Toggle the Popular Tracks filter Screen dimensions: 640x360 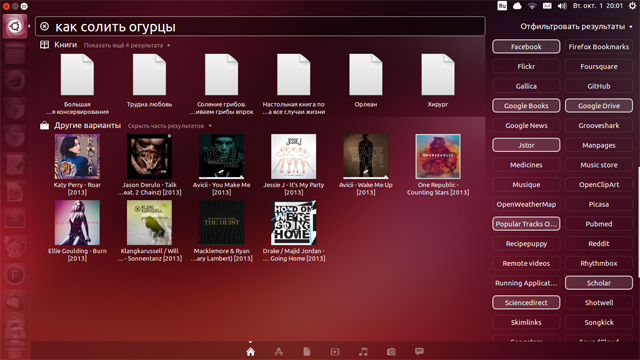pos(526,224)
